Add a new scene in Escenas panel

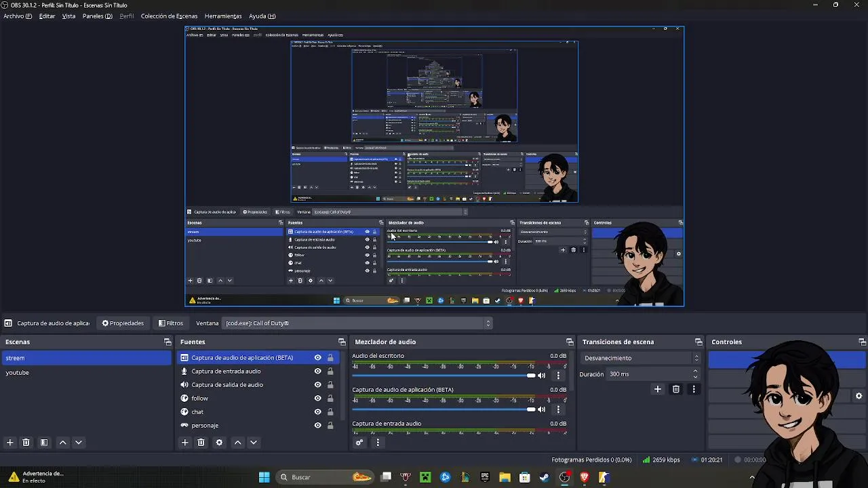click(x=10, y=443)
